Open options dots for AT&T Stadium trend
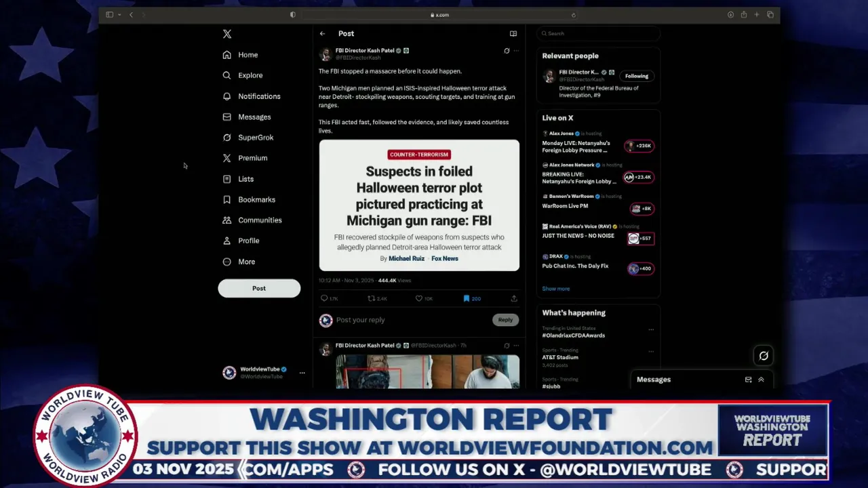 click(x=651, y=351)
